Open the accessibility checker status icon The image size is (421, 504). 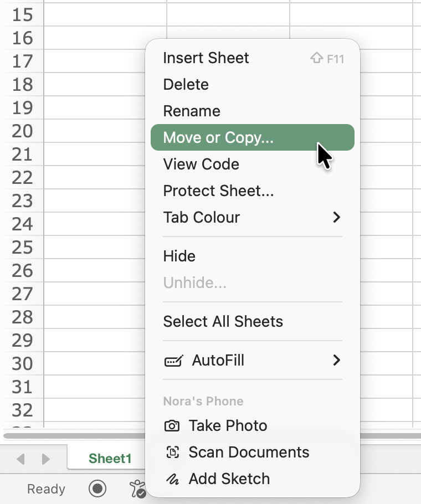point(137,488)
